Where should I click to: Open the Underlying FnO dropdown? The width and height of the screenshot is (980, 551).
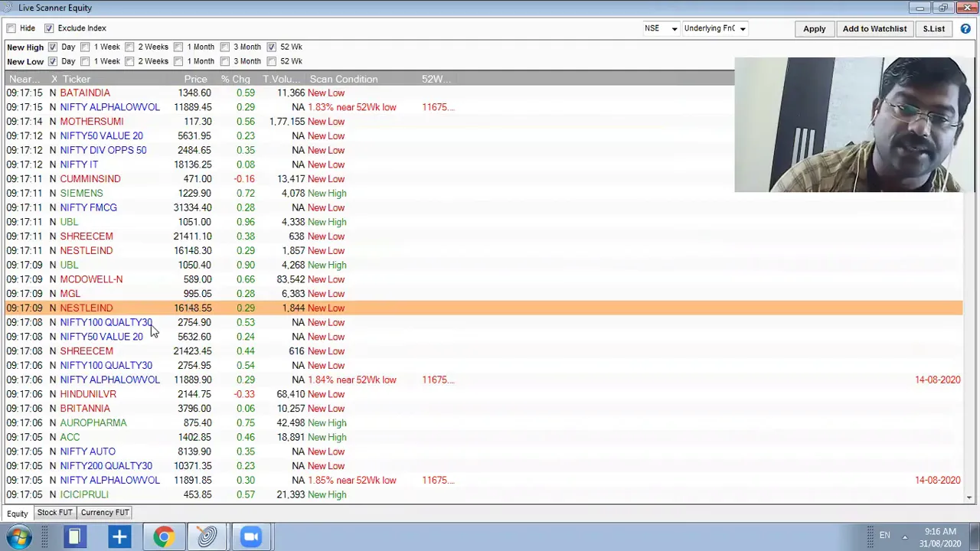715,28
